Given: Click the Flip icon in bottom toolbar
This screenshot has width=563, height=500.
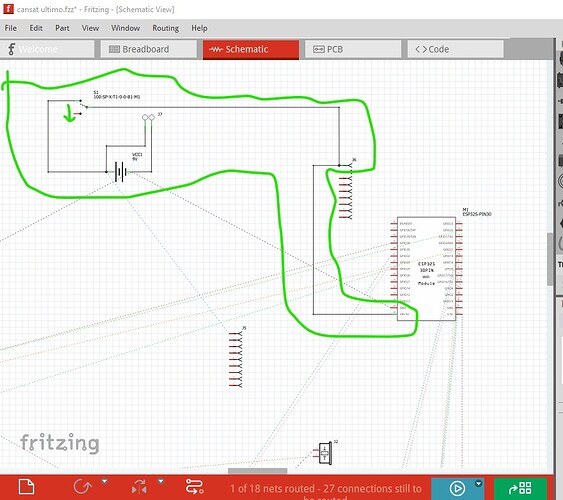Looking at the screenshot, I should 139,487.
